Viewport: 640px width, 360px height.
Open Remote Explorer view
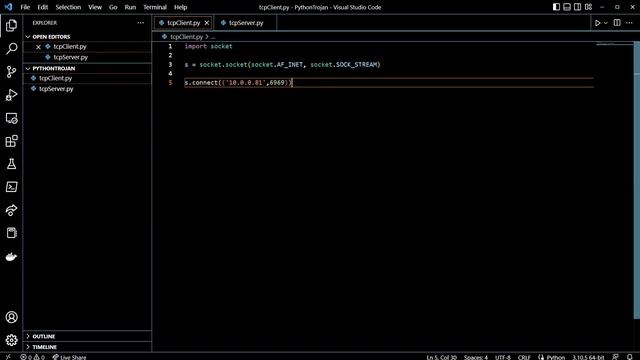[x=11, y=118]
